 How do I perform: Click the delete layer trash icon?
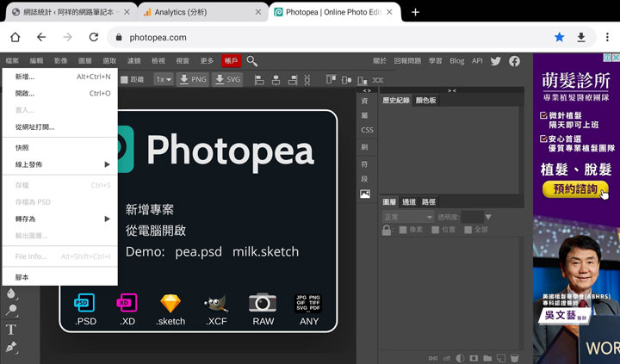(x=514, y=358)
